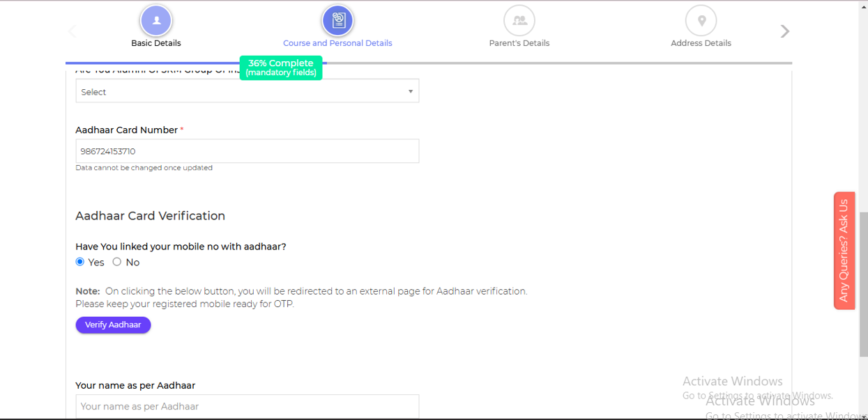
Task: Open the Any Queries? Ask Us side tab
Action: 844,251
